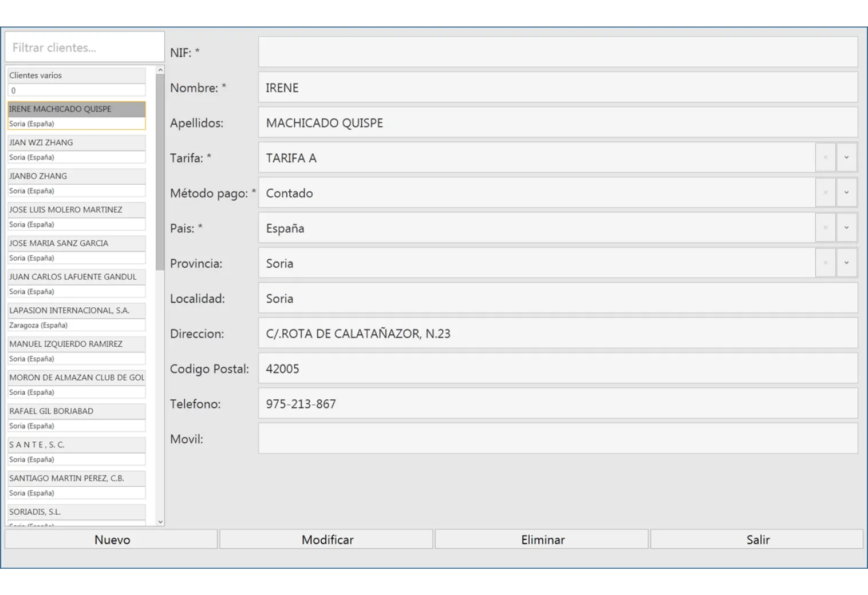Select client JIAN WZI ZHANG

tap(76, 142)
